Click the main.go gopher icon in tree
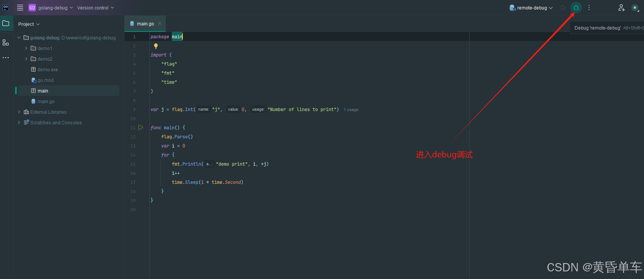Viewport: 644px width, 279px height. pos(33,101)
